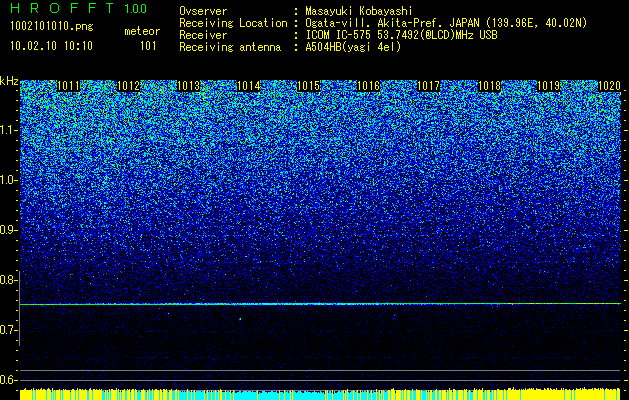Click the 1012 time marker
This screenshot has width=629, height=400.
coord(128,86)
